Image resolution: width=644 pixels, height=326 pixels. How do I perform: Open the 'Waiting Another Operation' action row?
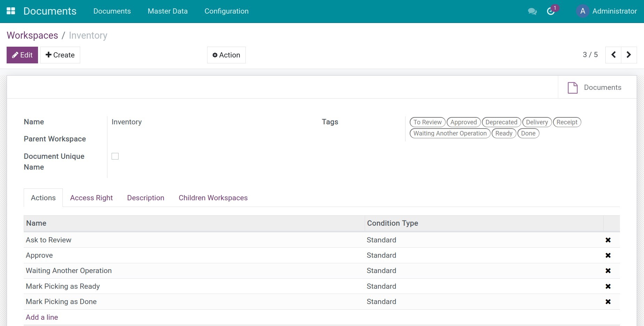coord(69,270)
